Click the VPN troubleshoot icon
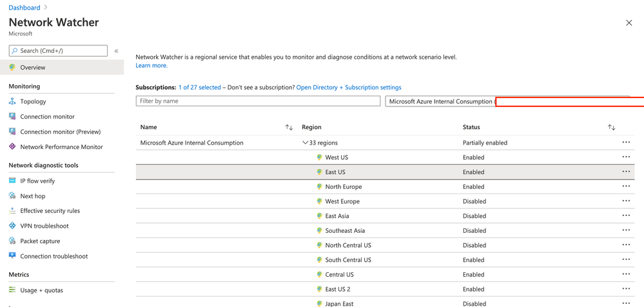 pyautogui.click(x=12, y=226)
